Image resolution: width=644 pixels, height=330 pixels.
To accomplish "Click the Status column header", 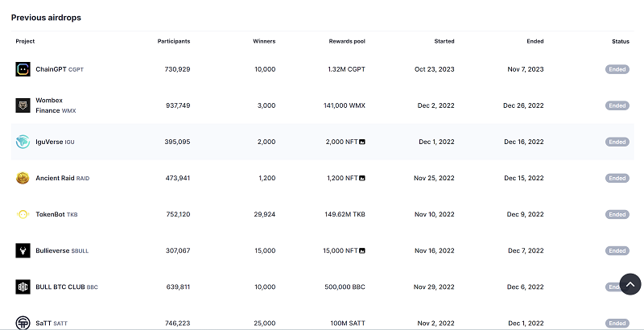I will 621,41.
